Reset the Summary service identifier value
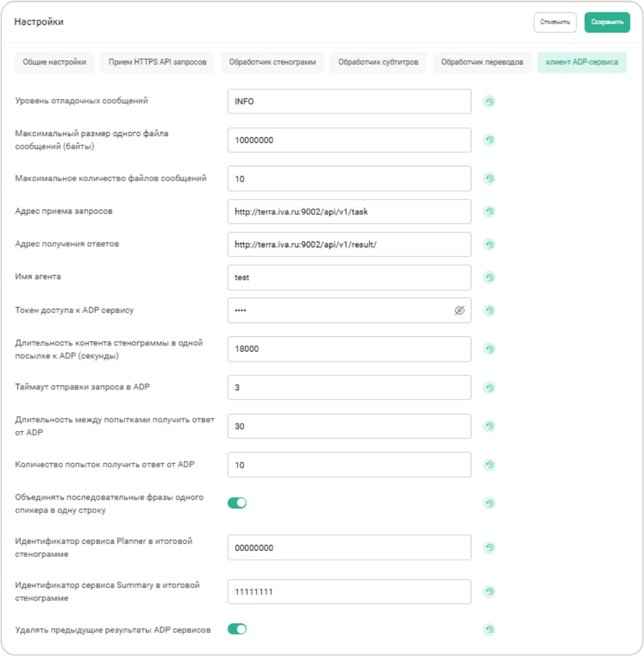Screen dimensions: 644x656 coord(489,592)
